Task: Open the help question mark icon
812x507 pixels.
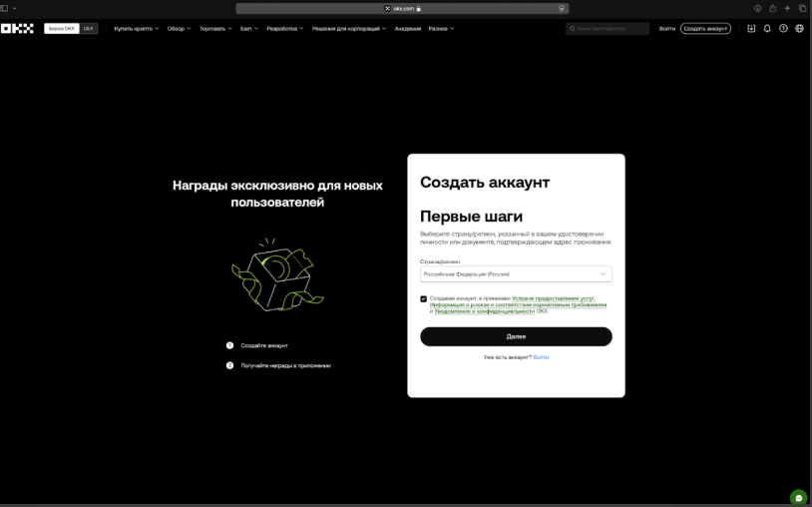Action: pyautogui.click(x=783, y=29)
